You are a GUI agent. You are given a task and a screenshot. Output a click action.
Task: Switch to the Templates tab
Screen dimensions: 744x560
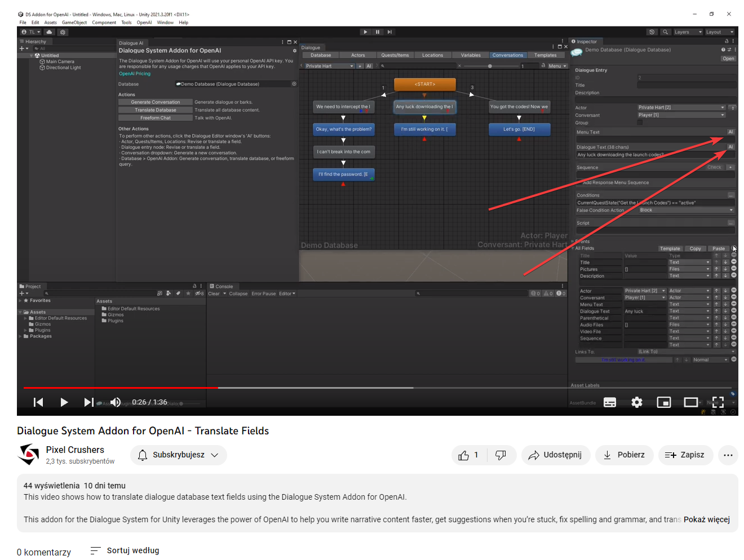click(x=546, y=55)
